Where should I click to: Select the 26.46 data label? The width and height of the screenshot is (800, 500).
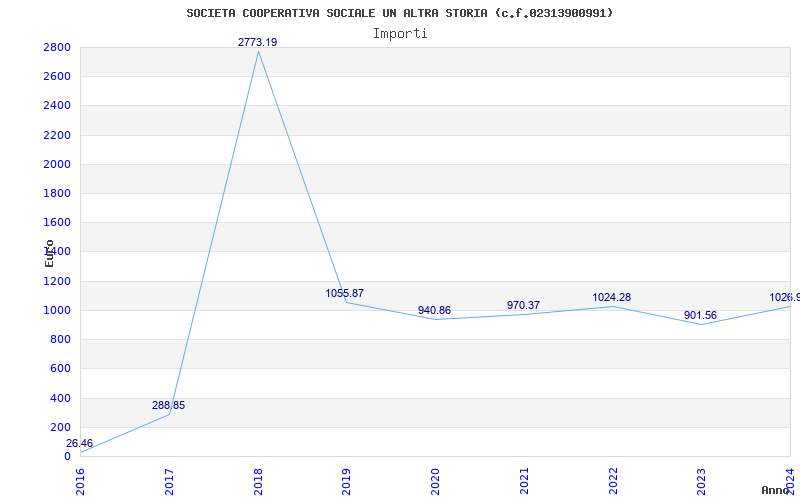80,443
